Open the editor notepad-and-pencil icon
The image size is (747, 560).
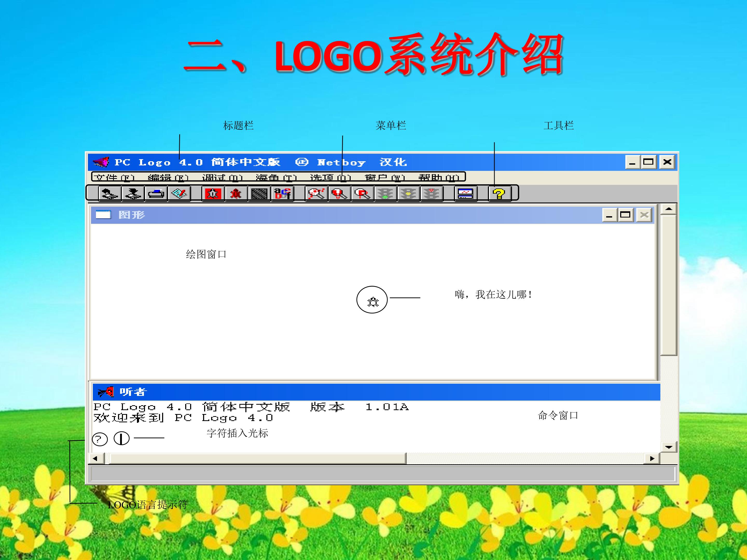click(179, 194)
